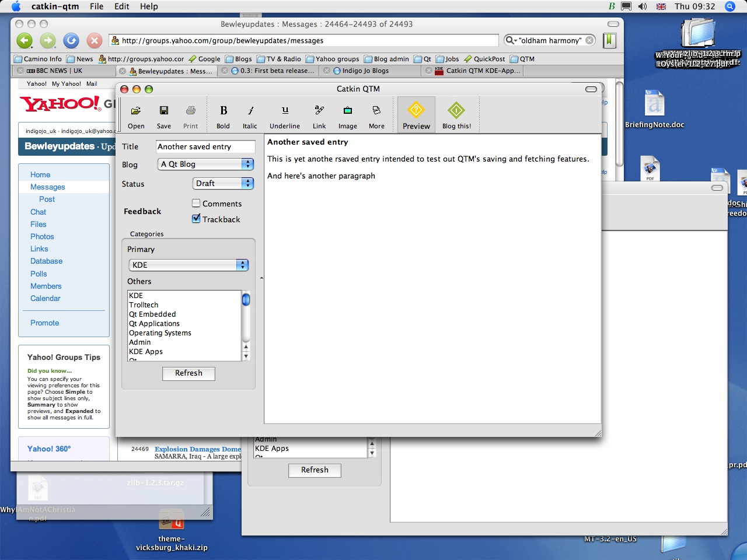Open the Promote link in Yahoo Groups
Viewport: 747px width, 560px height.
45,323
